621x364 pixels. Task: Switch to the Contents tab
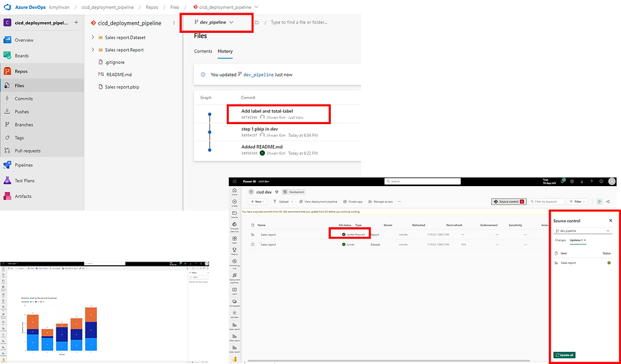(203, 51)
